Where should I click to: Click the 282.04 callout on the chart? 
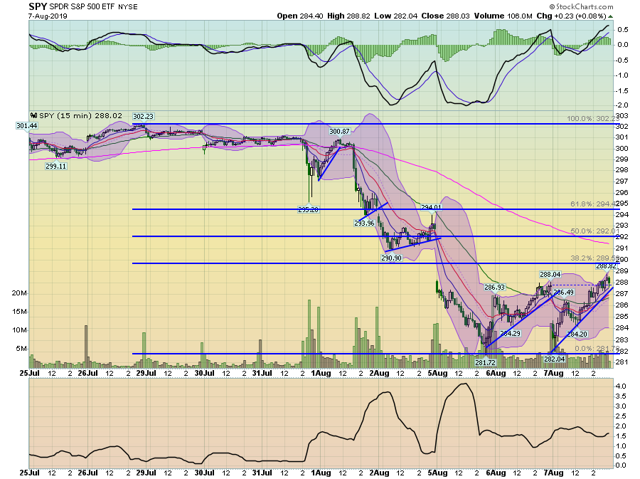click(554, 359)
